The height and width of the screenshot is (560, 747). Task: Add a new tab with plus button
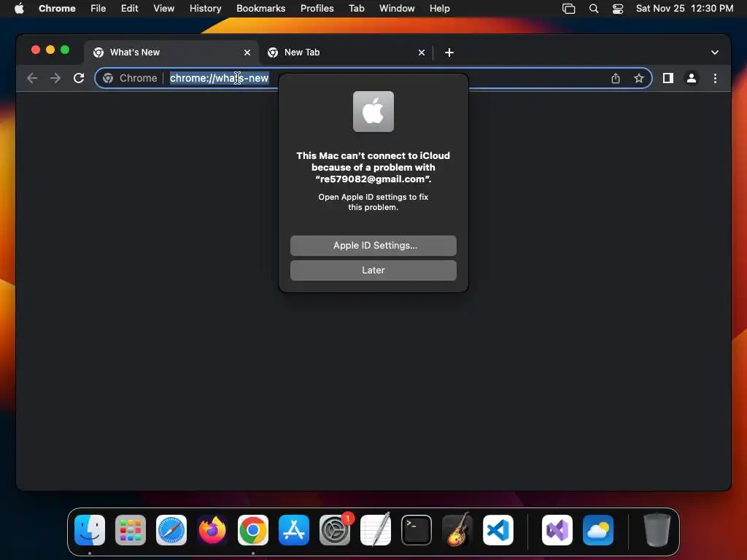point(449,52)
